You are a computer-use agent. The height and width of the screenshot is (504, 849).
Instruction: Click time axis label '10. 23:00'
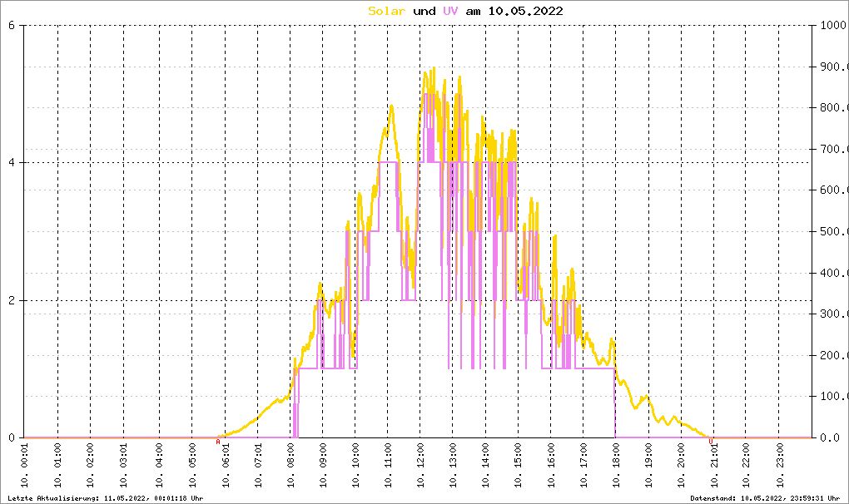coord(778,465)
